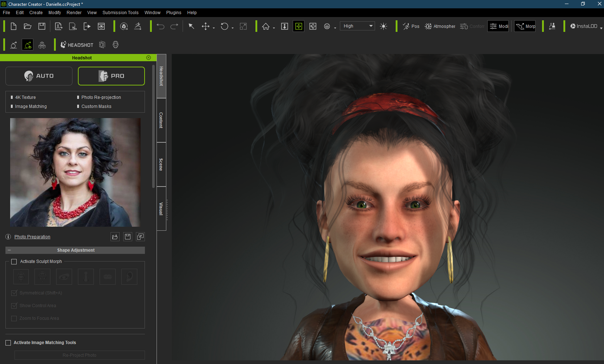Click the pop-out image icon under the portrait

point(140,237)
